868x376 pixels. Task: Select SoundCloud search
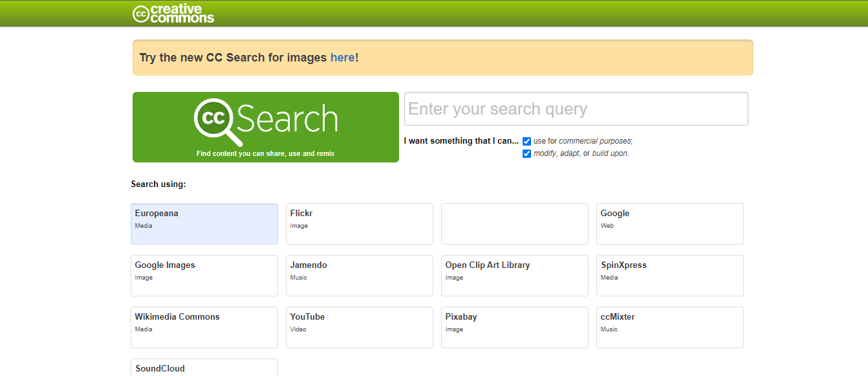[x=204, y=369]
